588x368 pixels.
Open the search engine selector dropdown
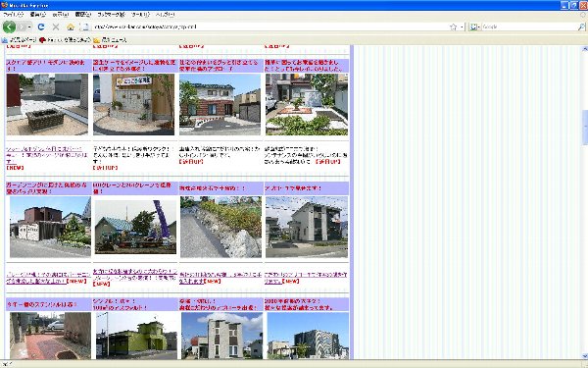point(475,26)
